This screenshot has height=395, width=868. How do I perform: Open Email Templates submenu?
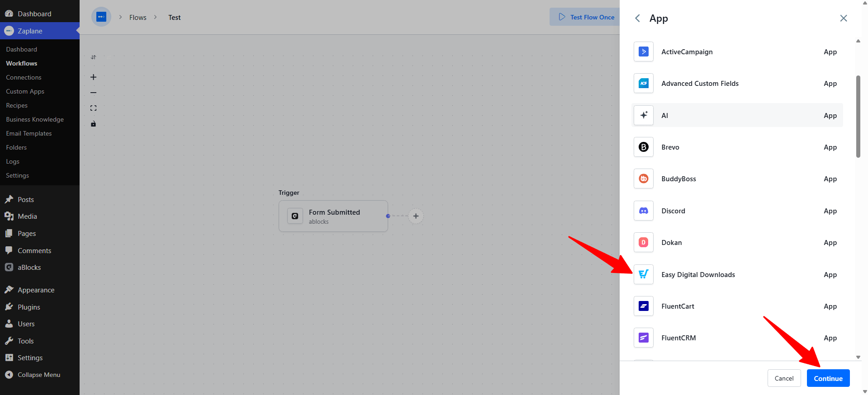tap(29, 133)
